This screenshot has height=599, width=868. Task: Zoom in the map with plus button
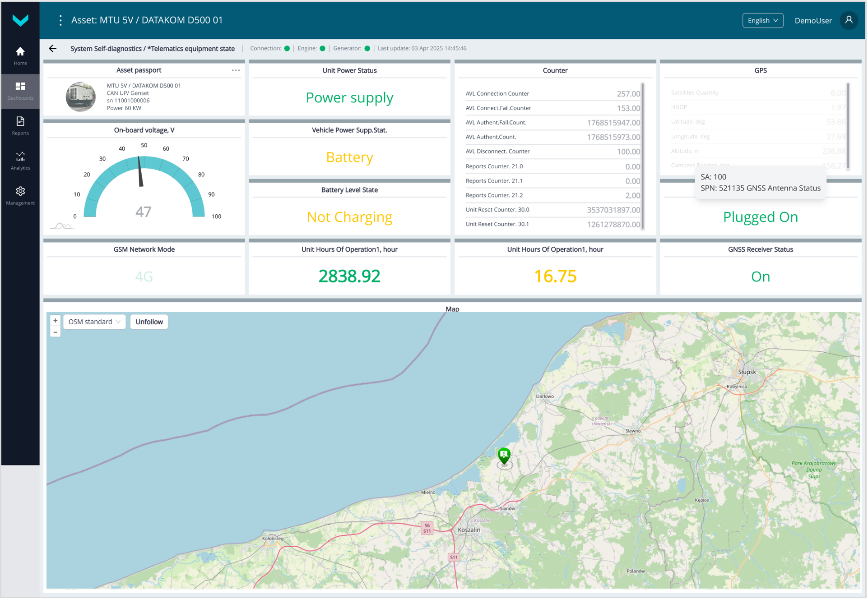tap(56, 321)
